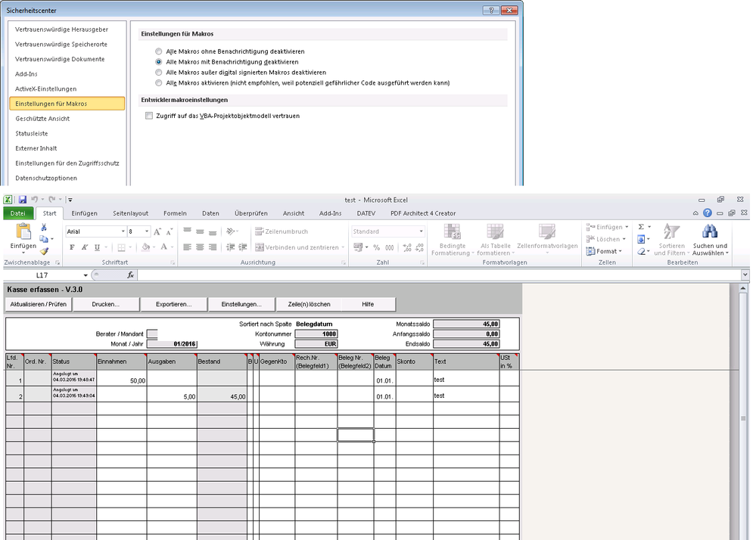Click the Einnahmen cell with 50,00
The height and width of the screenshot is (540, 756).
click(122, 378)
